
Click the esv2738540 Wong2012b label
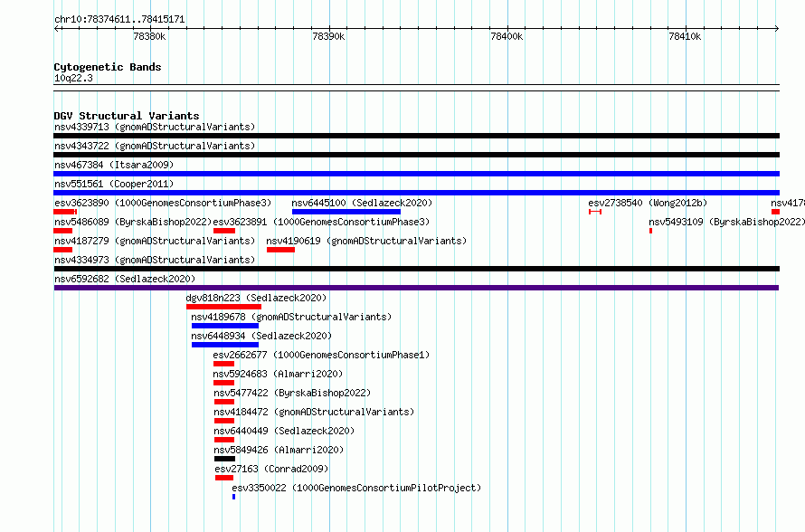tap(648, 203)
